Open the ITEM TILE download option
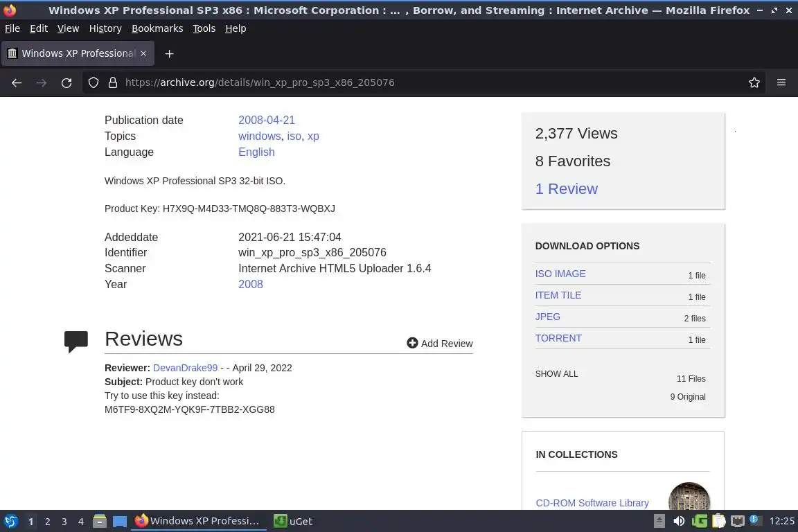 558,295
